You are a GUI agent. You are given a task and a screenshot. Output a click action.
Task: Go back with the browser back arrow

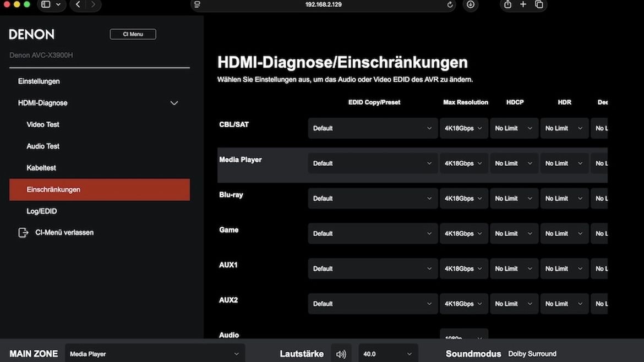coord(78,4)
